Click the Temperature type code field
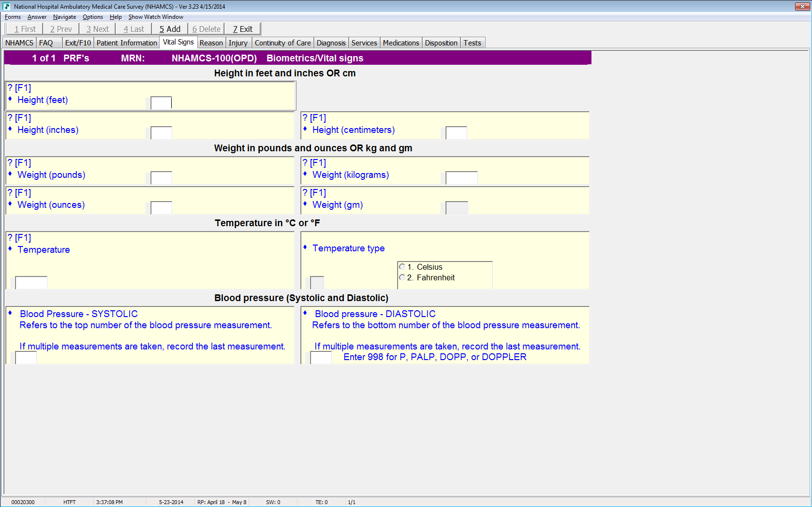812x507 pixels. [317, 283]
